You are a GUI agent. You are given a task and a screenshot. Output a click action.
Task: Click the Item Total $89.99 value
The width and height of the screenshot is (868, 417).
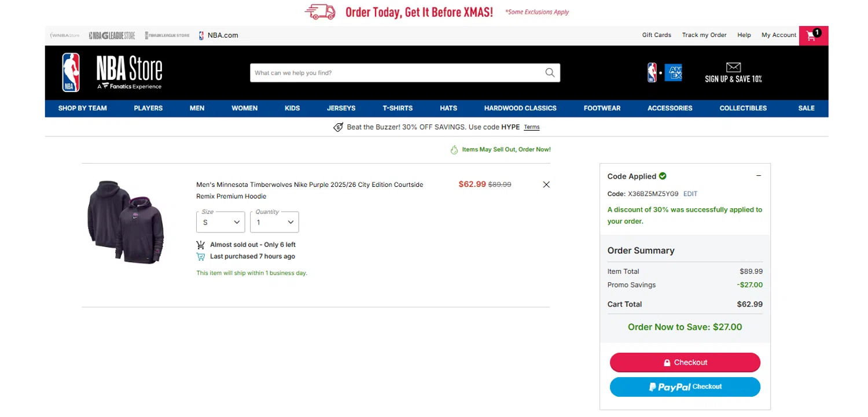[x=751, y=271]
